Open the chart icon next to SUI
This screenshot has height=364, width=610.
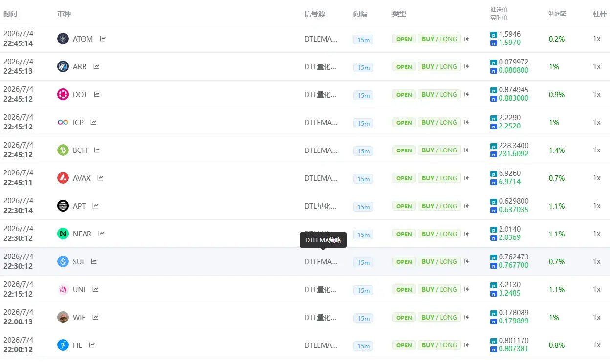click(x=94, y=261)
